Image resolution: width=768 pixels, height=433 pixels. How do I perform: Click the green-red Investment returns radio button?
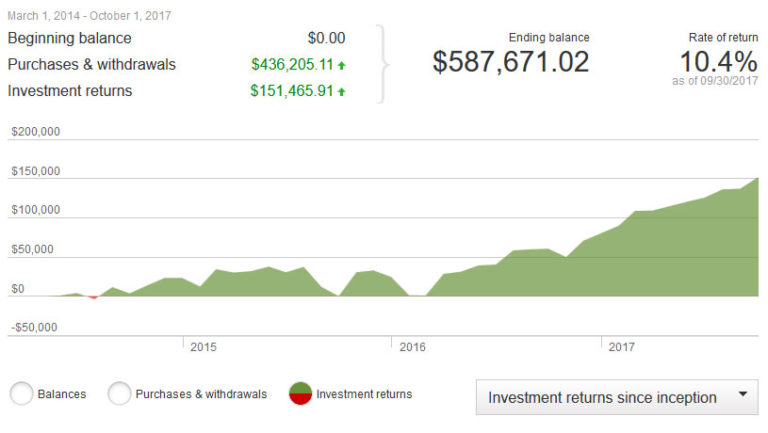pyautogui.click(x=299, y=394)
